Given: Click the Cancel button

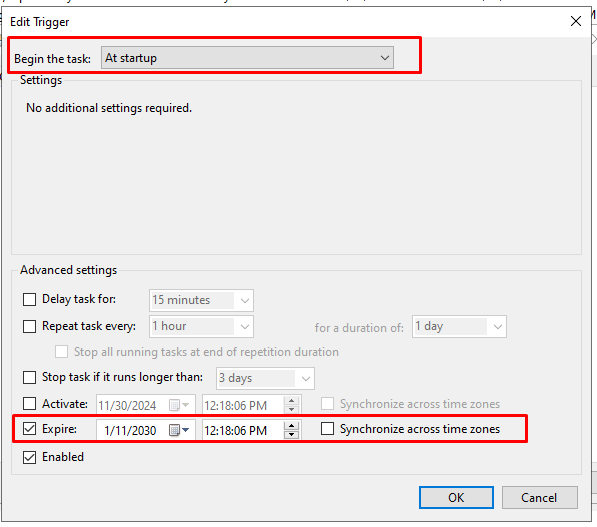Looking at the screenshot, I should [x=540, y=497].
